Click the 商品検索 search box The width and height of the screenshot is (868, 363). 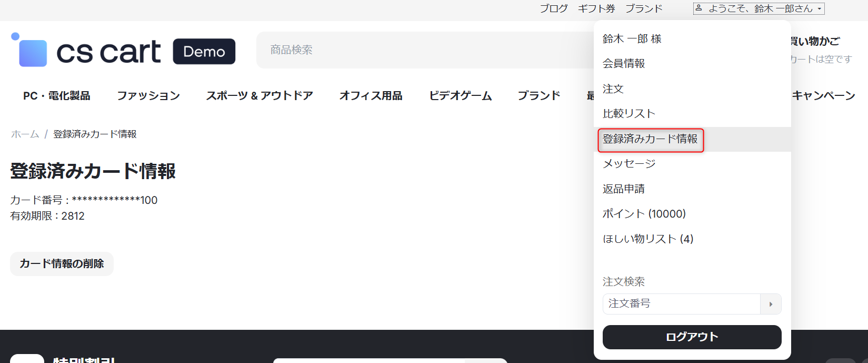click(421, 50)
